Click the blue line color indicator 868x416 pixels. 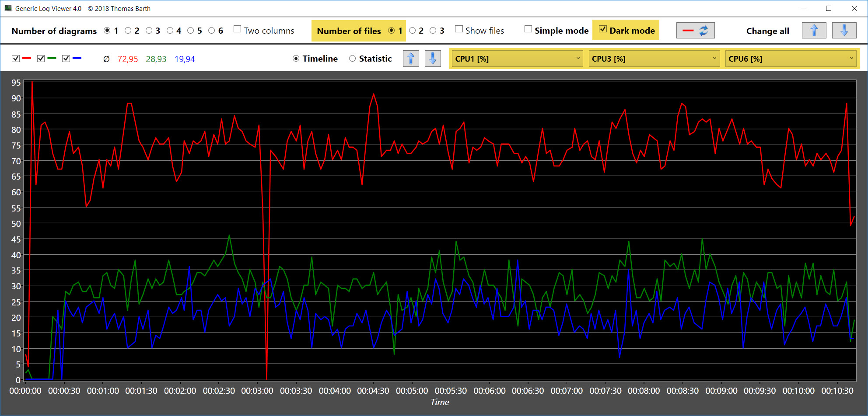click(x=77, y=58)
